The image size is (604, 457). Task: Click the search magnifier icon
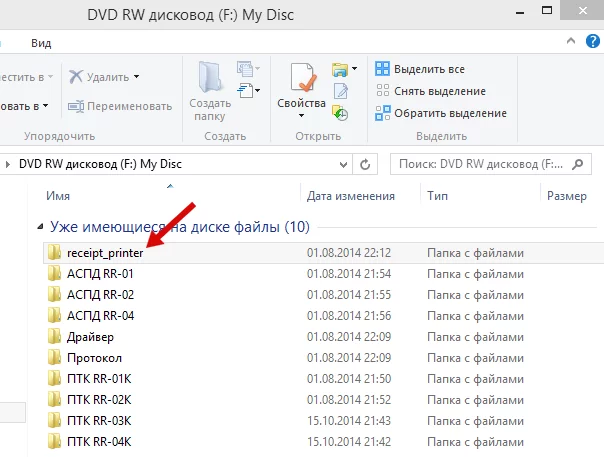coord(577,165)
